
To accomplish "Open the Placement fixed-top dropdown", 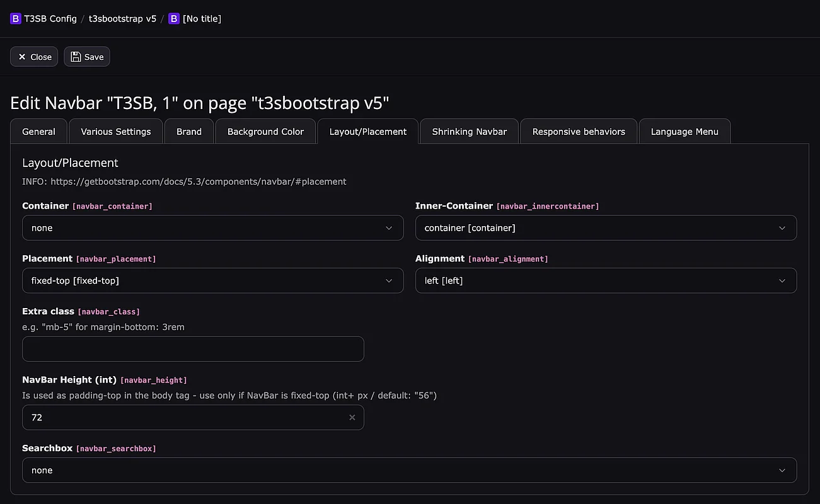I will (x=212, y=281).
